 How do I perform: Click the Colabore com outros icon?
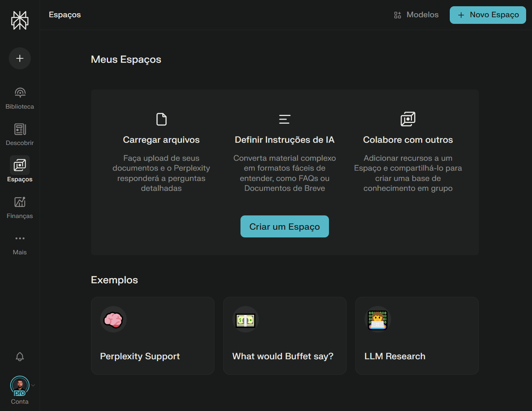(408, 119)
